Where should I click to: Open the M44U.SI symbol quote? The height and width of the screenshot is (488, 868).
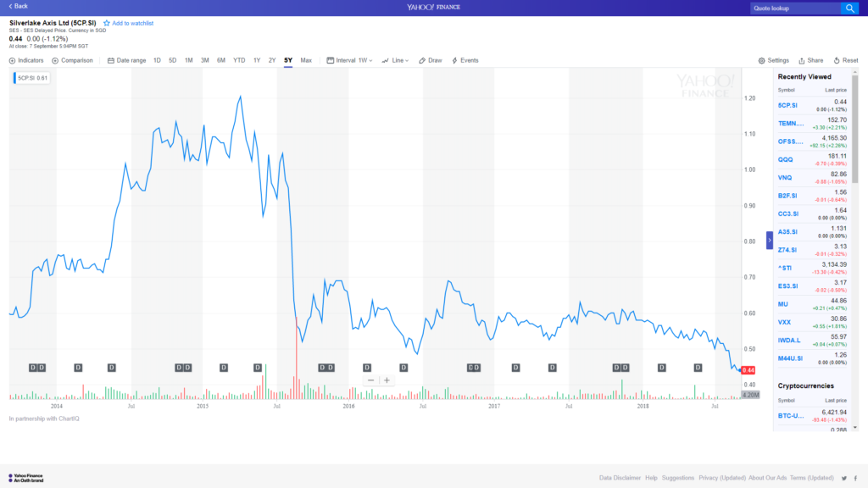790,358
